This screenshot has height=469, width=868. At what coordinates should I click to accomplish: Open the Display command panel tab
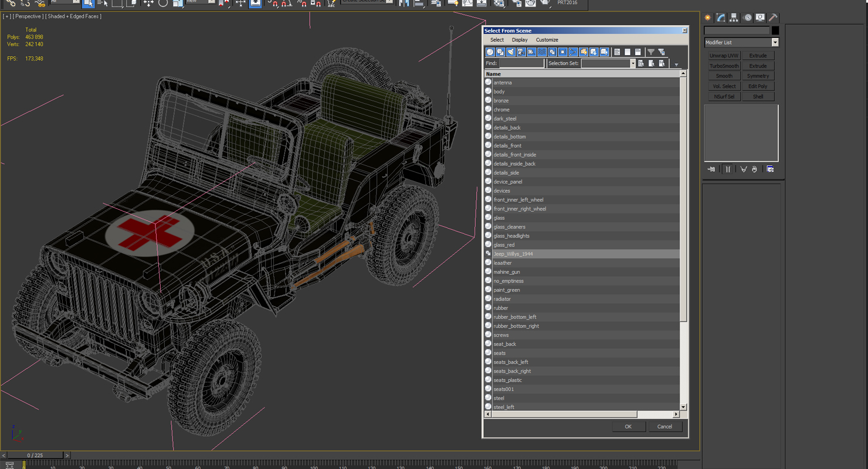tap(760, 18)
